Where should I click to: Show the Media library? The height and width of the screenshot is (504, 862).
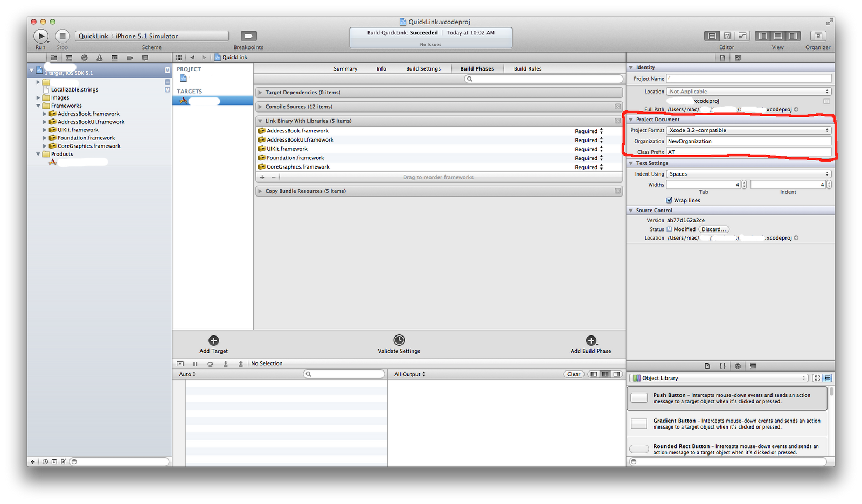pos(753,366)
